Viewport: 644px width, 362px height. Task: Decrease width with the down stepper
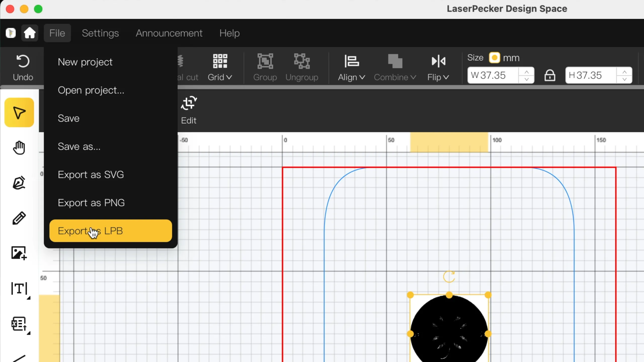point(527,79)
